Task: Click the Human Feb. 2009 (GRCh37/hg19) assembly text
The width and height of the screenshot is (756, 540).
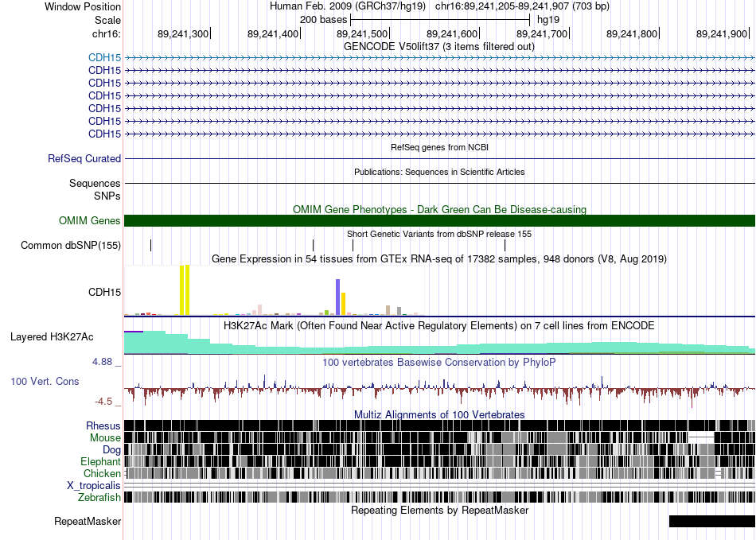Action: coord(348,6)
